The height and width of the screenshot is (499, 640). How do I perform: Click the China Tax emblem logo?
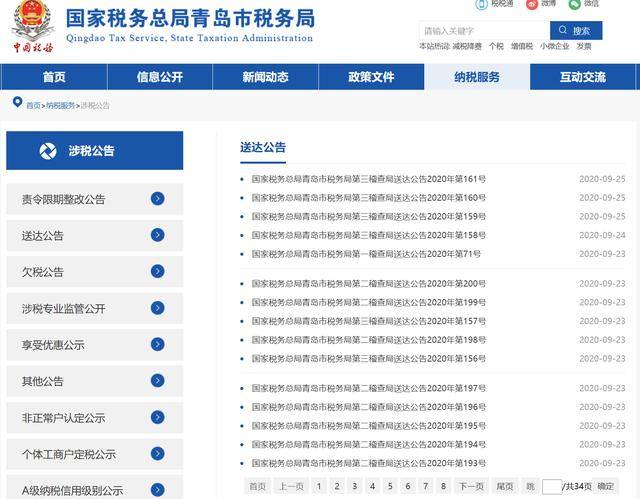[x=33, y=27]
